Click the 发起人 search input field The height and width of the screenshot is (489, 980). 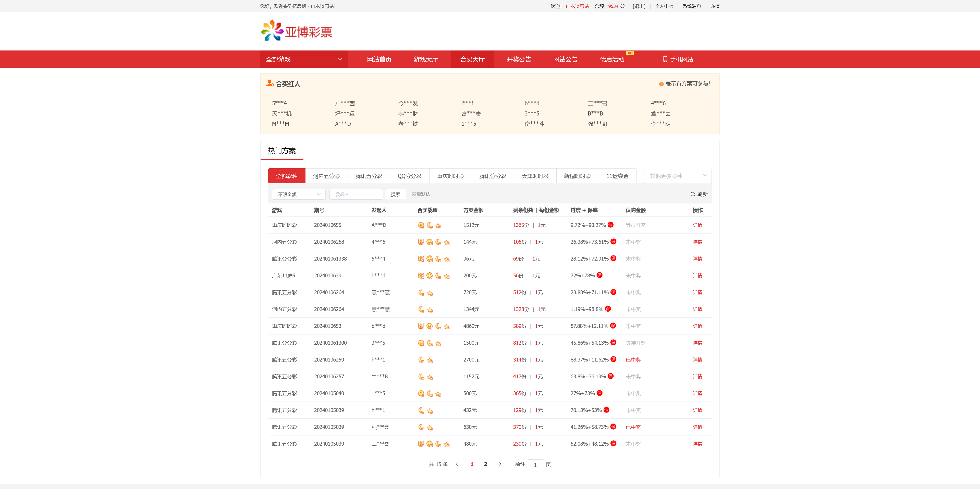(356, 194)
